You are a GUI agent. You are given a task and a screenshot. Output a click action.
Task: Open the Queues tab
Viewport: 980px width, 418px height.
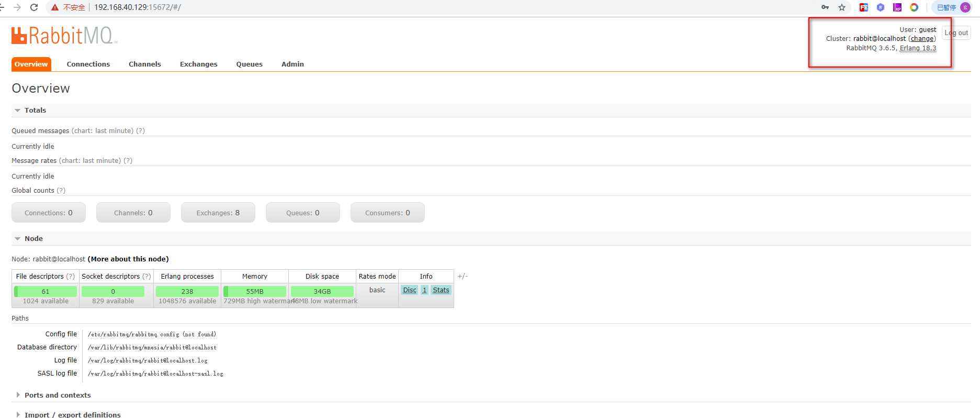(250, 64)
